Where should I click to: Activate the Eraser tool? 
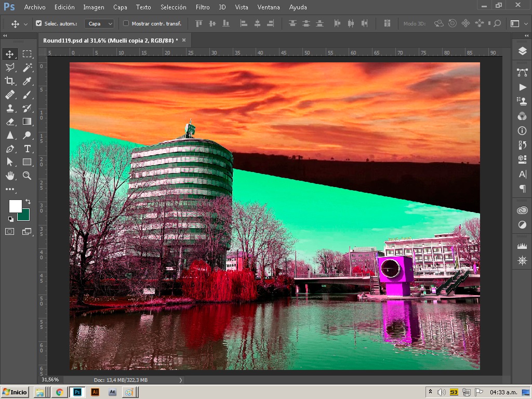9,122
